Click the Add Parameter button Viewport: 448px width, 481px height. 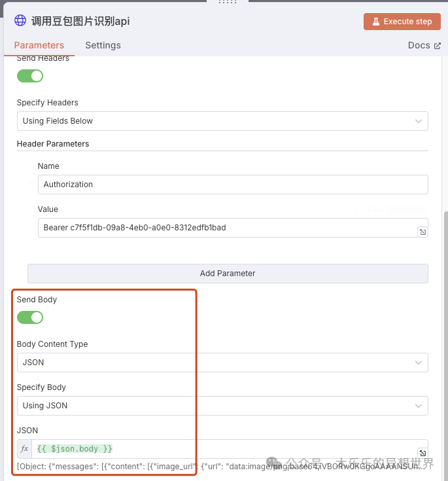tap(228, 274)
